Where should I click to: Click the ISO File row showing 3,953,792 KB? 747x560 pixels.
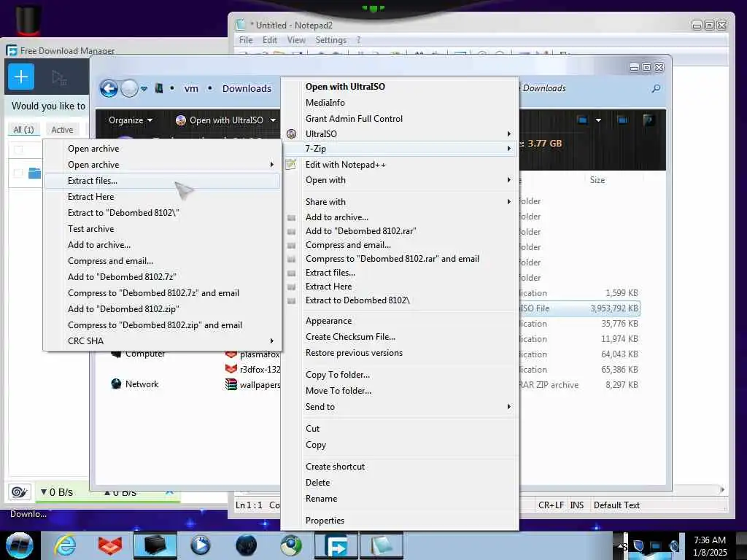click(579, 308)
